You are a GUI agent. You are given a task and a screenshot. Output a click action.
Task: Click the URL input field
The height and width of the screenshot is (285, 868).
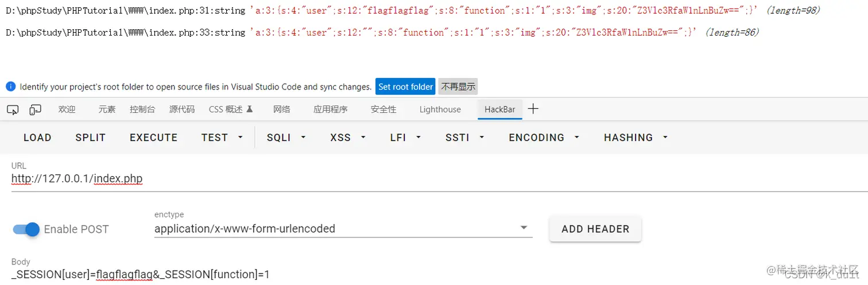tap(440, 179)
